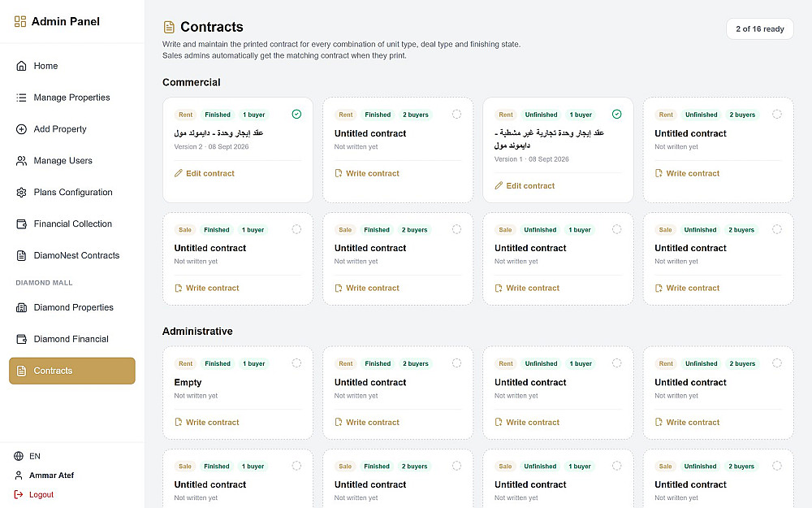Click the 2 of 16 ready badge
Viewport: 812px width, 508px height.
point(760,29)
